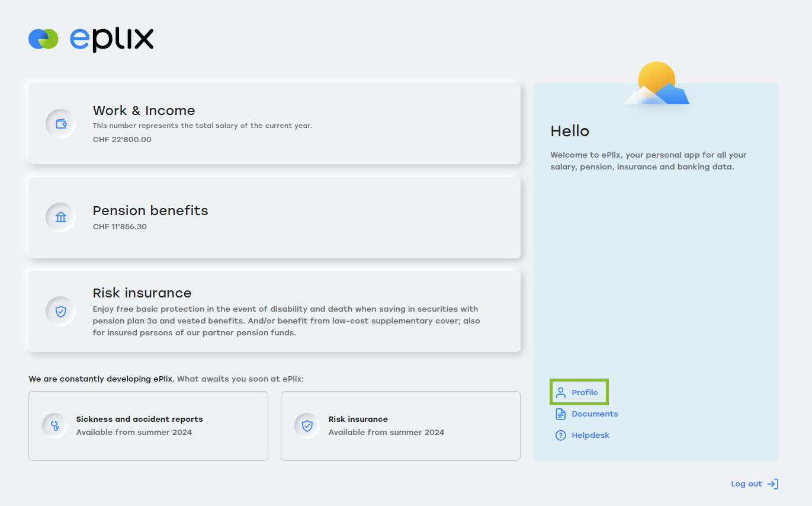Select the Pension benefits heading
This screenshot has height=506, width=812.
click(150, 211)
